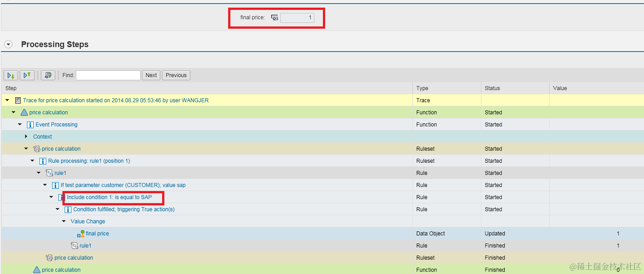
Task: Collapse the Condition fulfilled node
Action: pos(57,209)
